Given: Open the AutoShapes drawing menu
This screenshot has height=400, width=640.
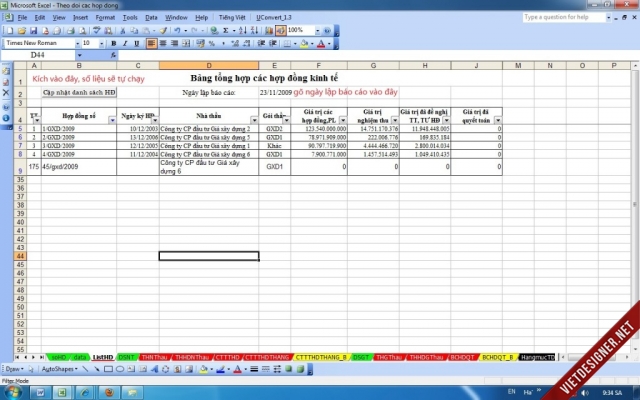Looking at the screenshot, I should 57,369.
